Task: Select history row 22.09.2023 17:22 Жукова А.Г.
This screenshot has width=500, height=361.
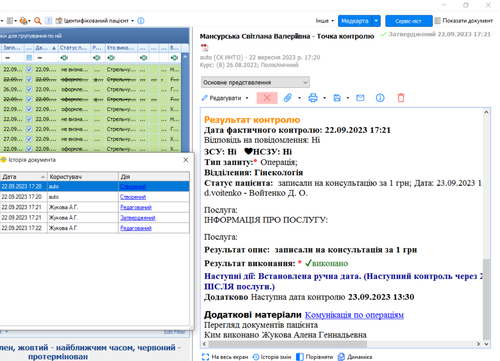Action: click(95, 228)
